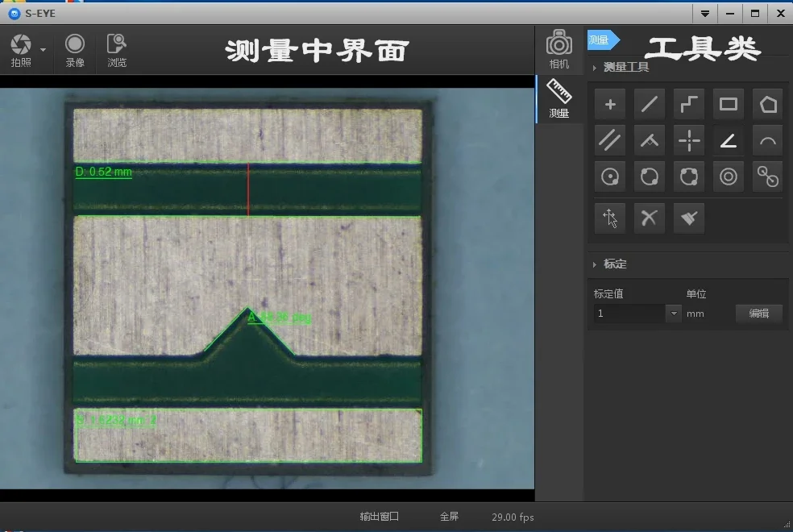
Task: Switch to the 相机 camera tab
Action: tap(558, 50)
